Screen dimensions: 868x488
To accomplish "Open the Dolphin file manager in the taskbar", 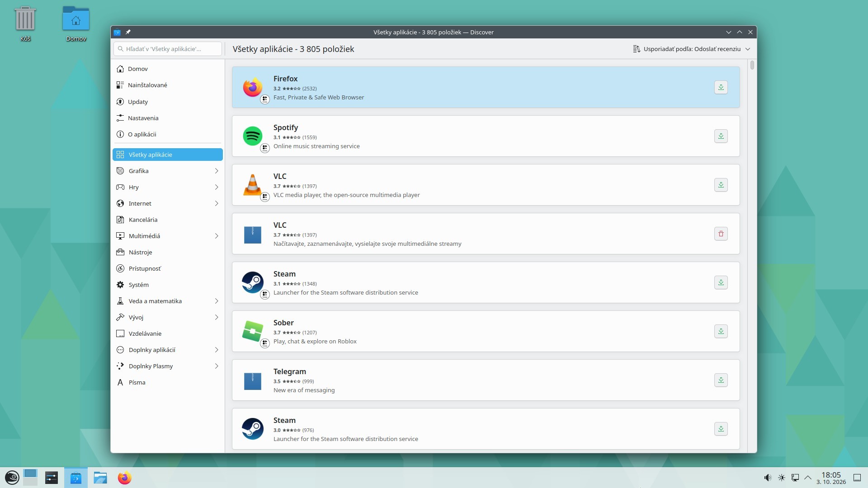I will point(100,478).
